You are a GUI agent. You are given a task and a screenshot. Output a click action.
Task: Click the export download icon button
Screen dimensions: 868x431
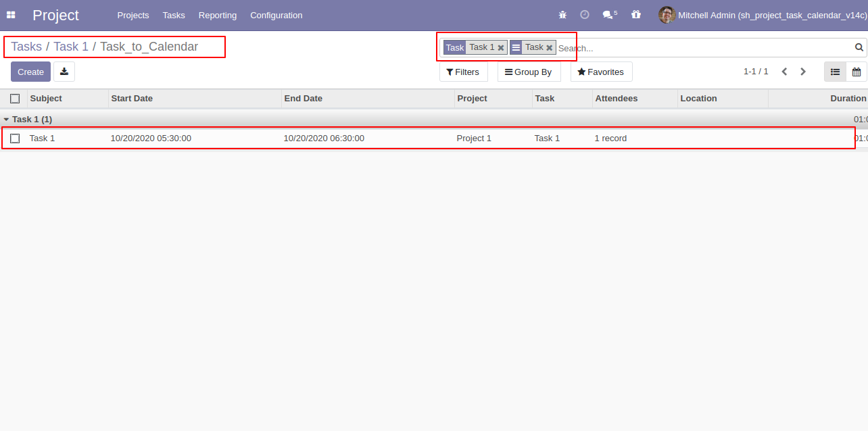pyautogui.click(x=64, y=72)
